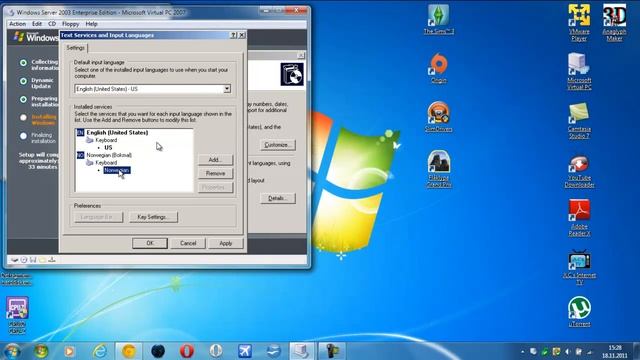Click the CD drive status icon
The image size is (640, 360).
click(24, 260)
